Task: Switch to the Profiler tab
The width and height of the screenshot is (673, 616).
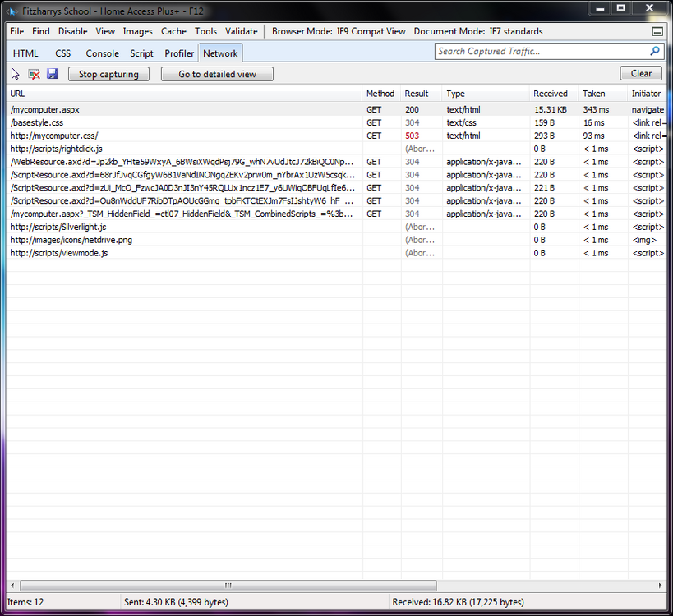Action: (179, 53)
